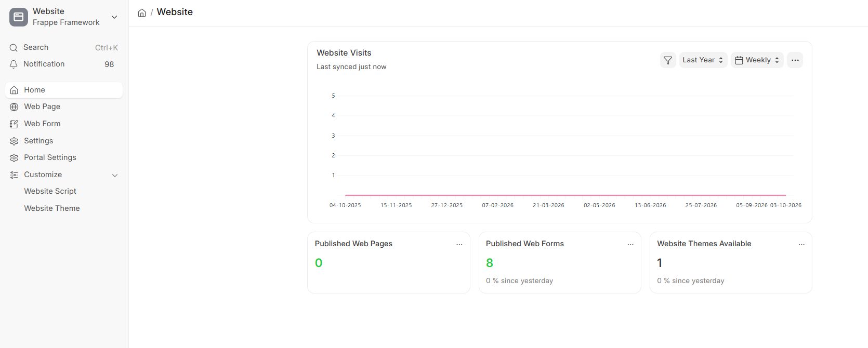Open Website Theme
This screenshot has width=868, height=348.
click(x=52, y=208)
